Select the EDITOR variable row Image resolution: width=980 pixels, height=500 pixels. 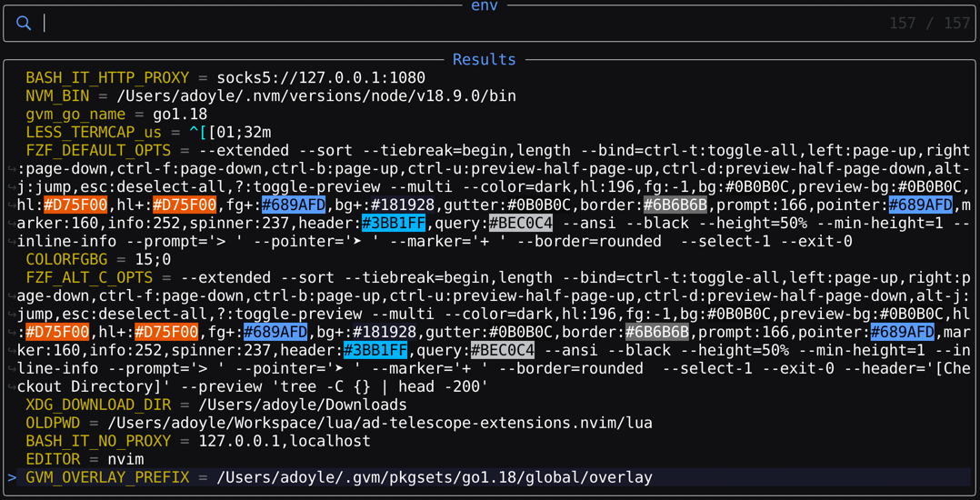pos(53,460)
